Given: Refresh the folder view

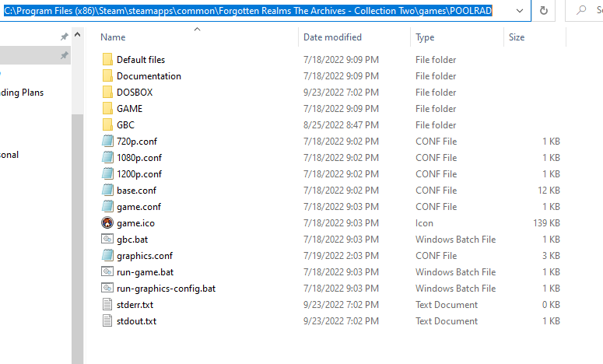Looking at the screenshot, I should coord(543,10).
